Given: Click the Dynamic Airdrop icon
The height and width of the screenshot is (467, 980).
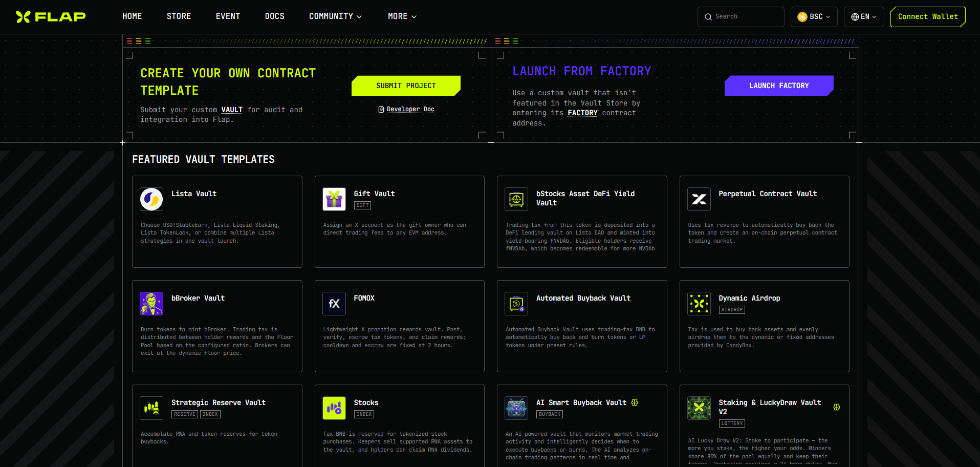Looking at the screenshot, I should tap(699, 304).
